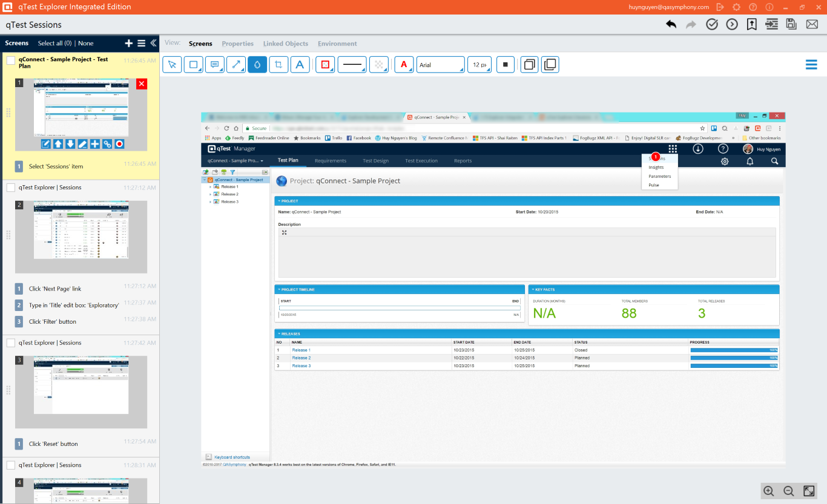Move screen 1 up
Screen dimensions: 827x504
coord(58,143)
